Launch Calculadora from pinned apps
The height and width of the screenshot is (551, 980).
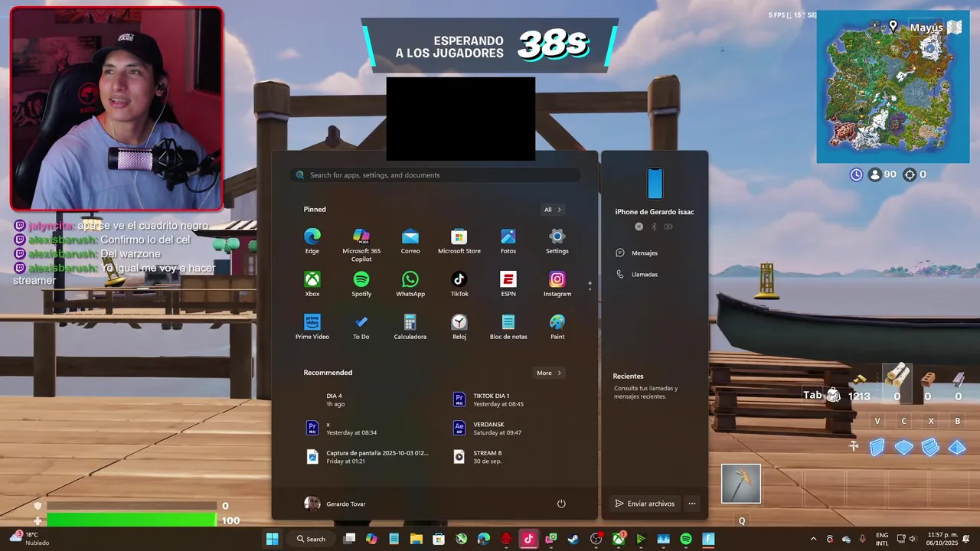(410, 326)
